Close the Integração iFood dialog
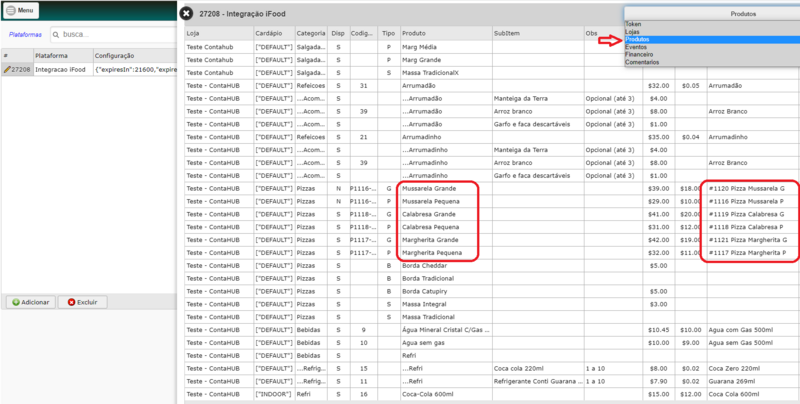This screenshot has height=404, width=800. [x=187, y=14]
